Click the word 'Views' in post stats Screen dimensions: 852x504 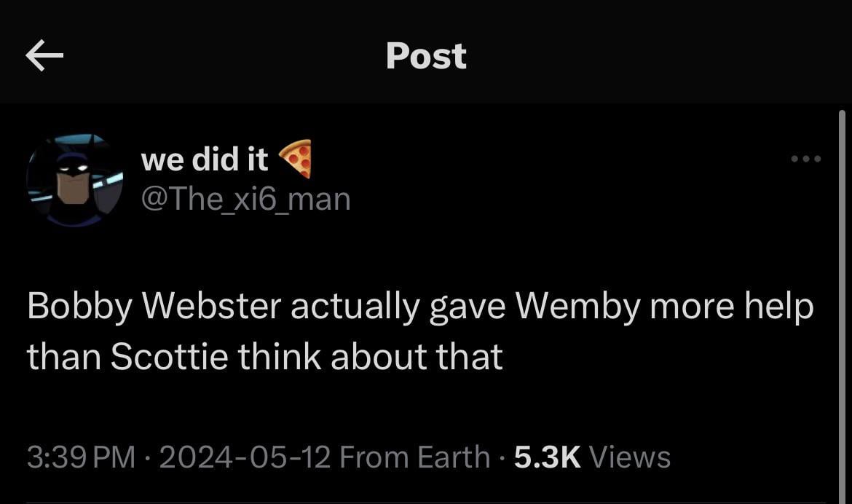tap(629, 457)
